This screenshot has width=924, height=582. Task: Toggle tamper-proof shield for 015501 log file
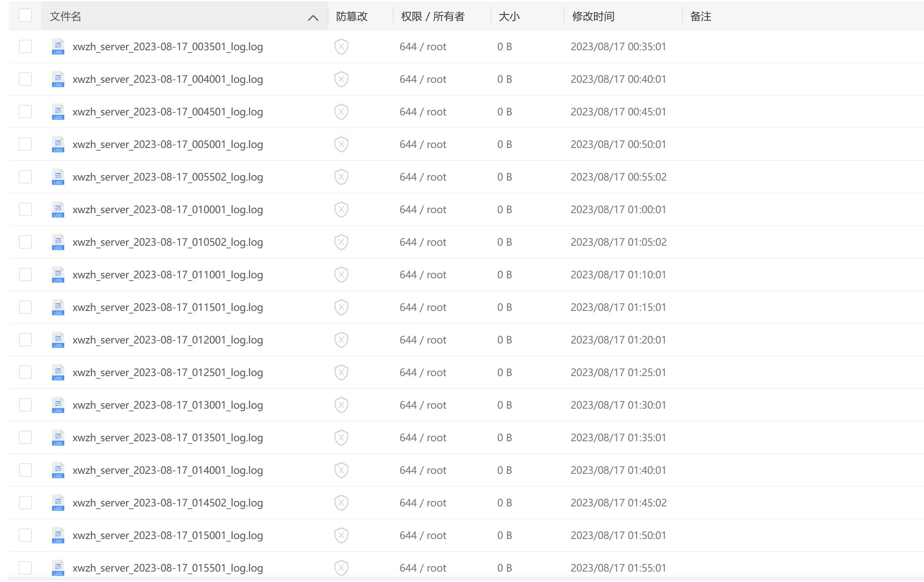[341, 568]
